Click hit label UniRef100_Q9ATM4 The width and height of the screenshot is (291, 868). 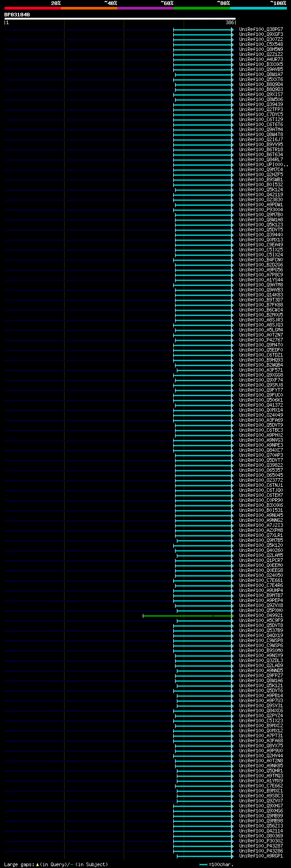click(x=261, y=129)
